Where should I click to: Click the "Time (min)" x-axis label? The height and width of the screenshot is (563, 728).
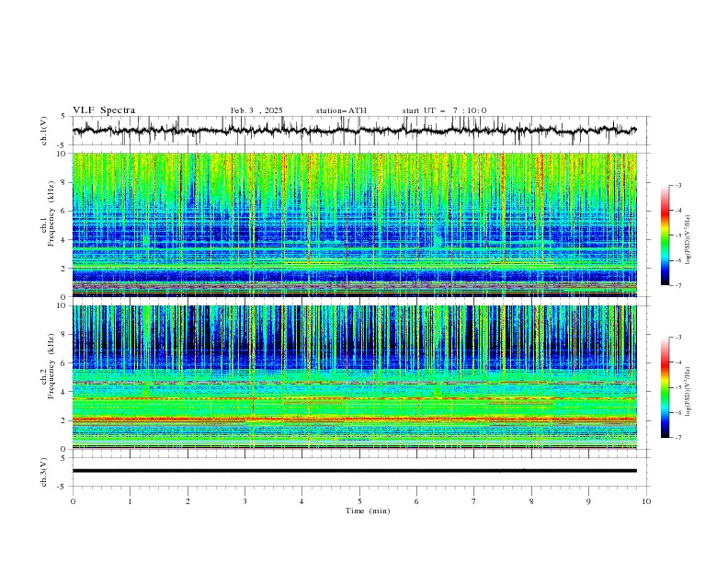[x=368, y=511]
